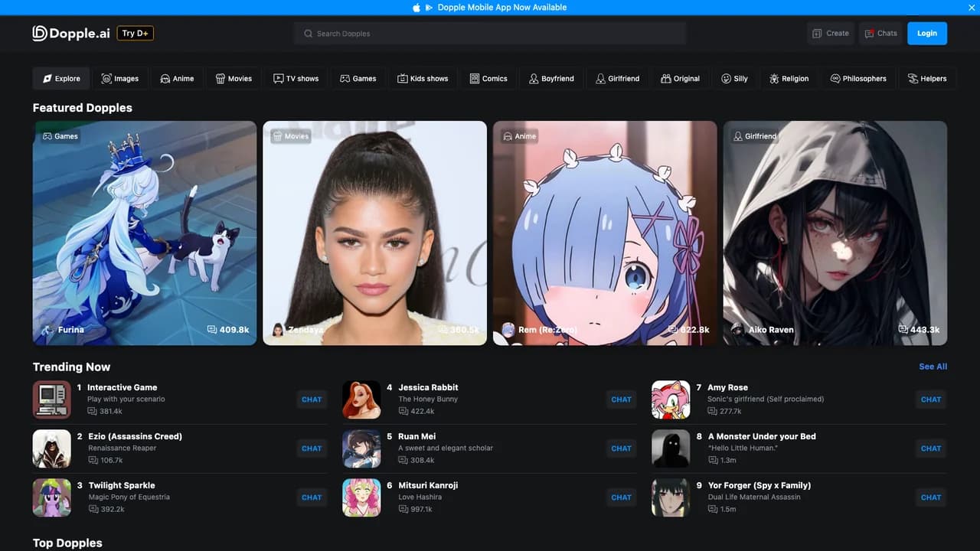
Task: Click Furina's small avatar icon
Action: click(47, 330)
